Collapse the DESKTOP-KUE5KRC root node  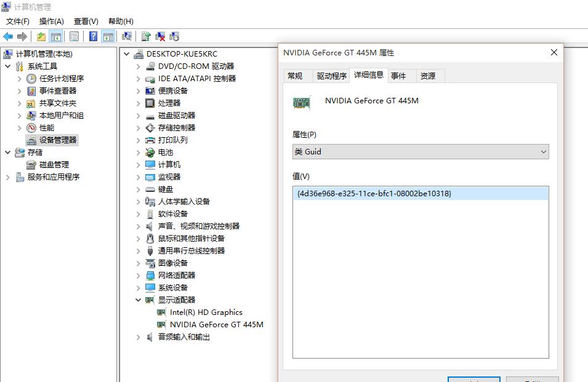click(127, 54)
